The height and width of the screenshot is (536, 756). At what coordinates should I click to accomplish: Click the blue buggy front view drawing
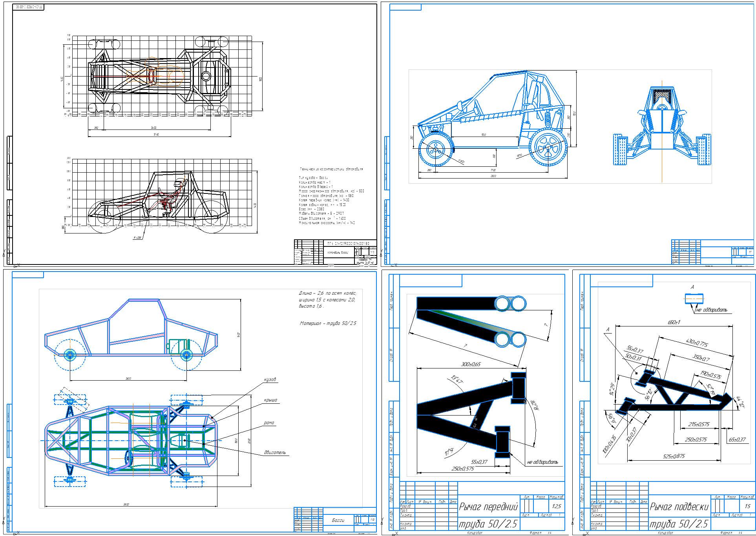662,126
